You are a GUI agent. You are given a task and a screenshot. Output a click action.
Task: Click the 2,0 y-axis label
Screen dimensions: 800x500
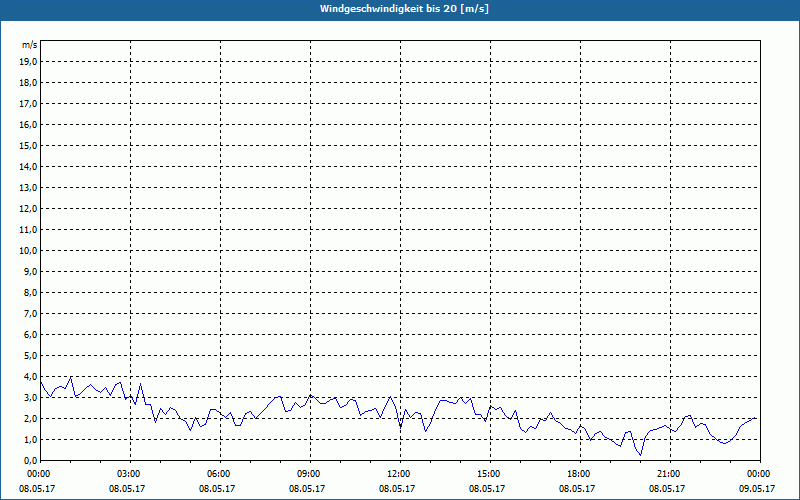pyautogui.click(x=31, y=418)
